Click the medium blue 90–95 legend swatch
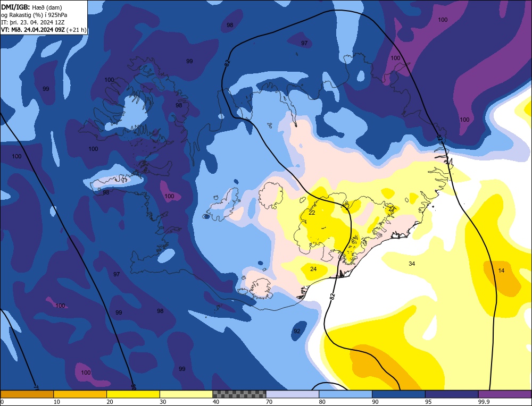Image resolution: width=532 pixels, height=406 pixels. pos(398,394)
